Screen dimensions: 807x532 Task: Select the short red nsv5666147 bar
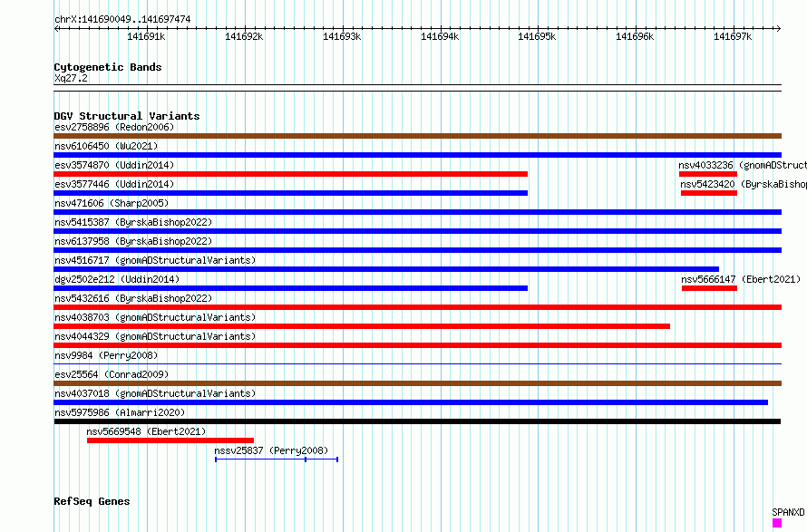[x=710, y=288]
